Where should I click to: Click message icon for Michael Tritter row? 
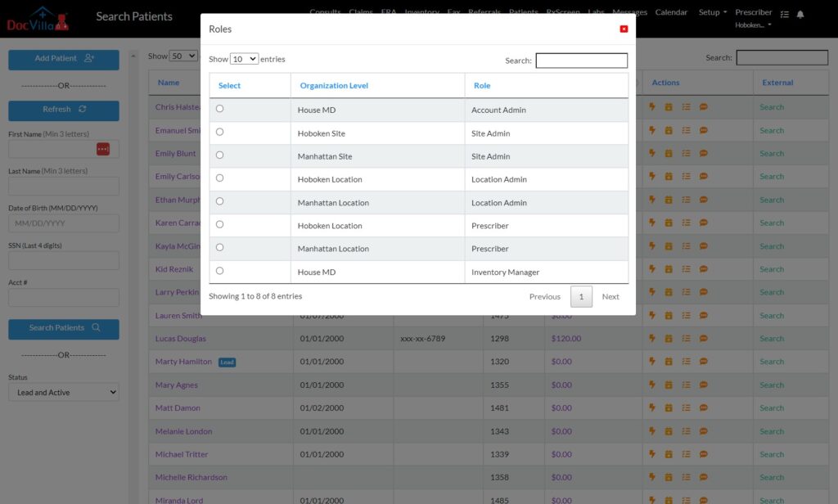(x=703, y=454)
